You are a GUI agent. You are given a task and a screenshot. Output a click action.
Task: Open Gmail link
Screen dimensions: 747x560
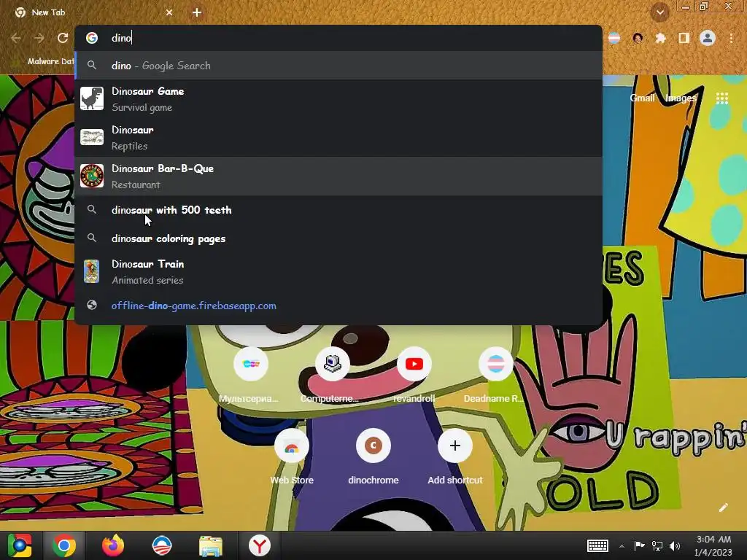pyautogui.click(x=642, y=98)
